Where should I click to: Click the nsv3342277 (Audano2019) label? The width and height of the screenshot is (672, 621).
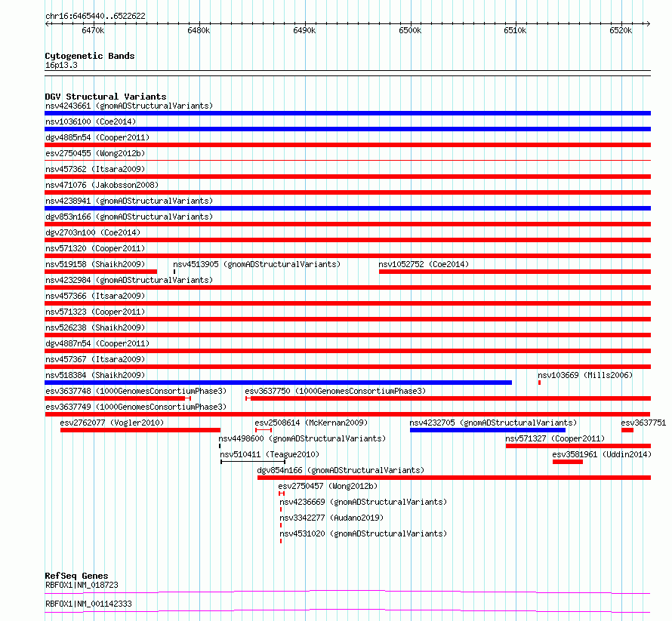click(x=331, y=518)
